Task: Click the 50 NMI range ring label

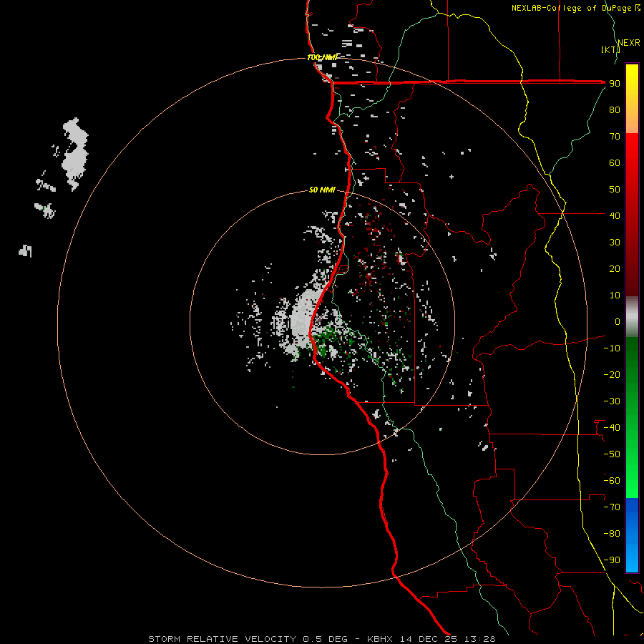Action: coord(322,190)
